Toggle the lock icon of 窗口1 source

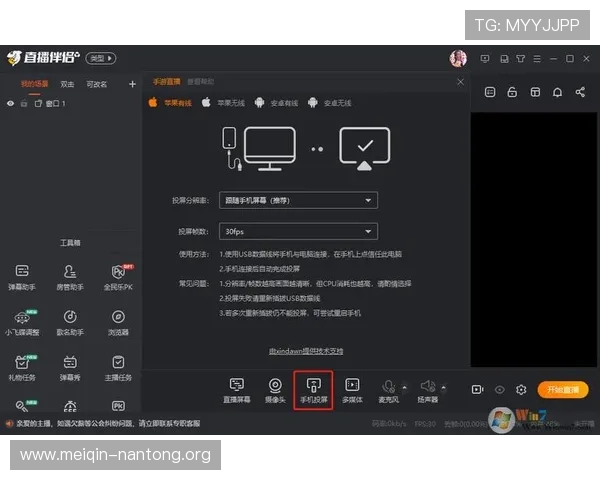[x=24, y=103]
